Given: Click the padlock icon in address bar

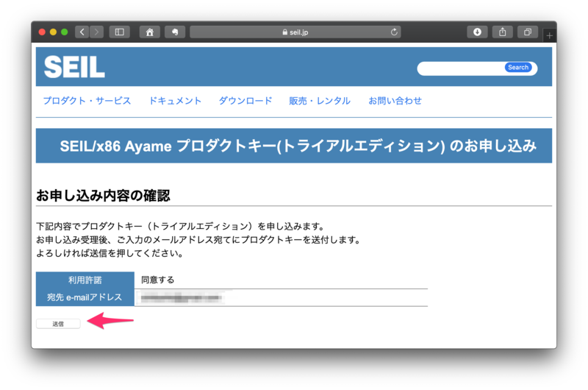Looking at the screenshot, I should 285,32.
